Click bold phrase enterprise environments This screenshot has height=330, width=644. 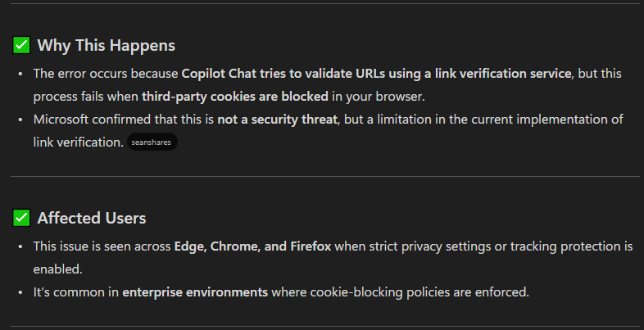tap(195, 292)
